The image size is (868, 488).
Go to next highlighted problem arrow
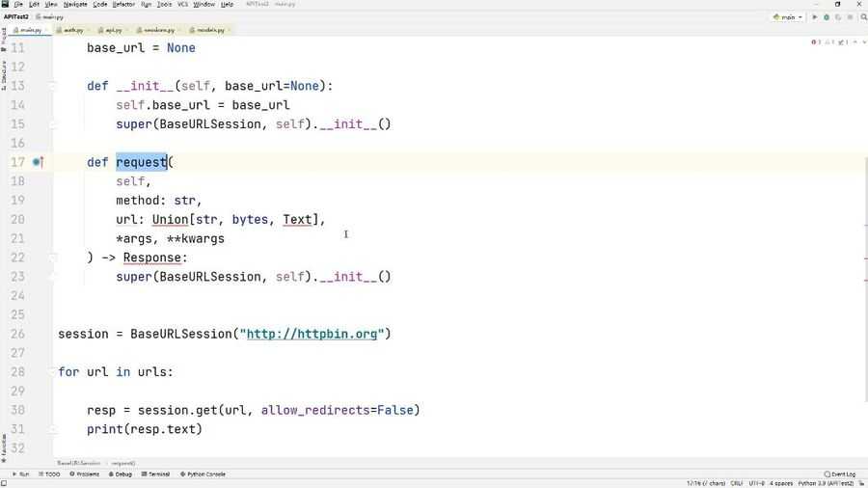tap(863, 42)
